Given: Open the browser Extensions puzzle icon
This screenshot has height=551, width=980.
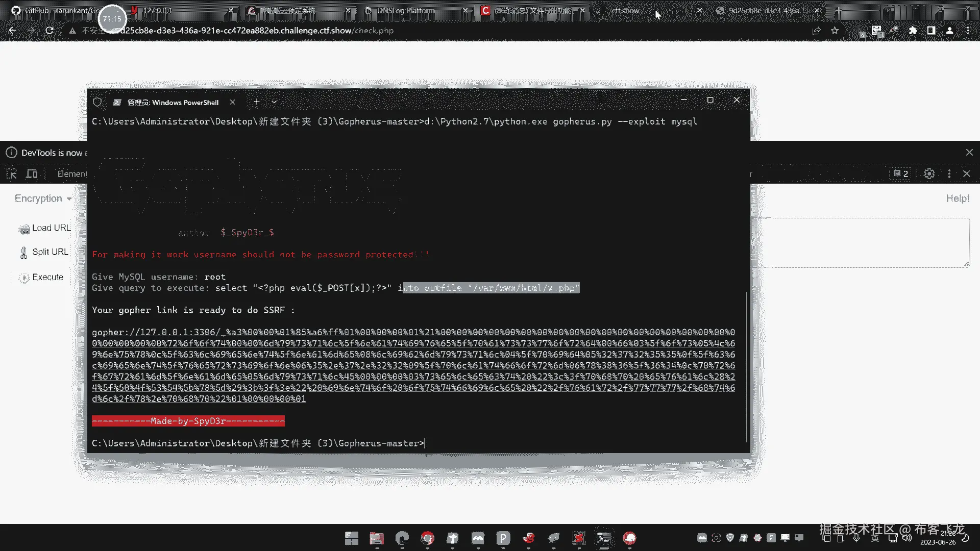Looking at the screenshot, I should tap(913, 31).
